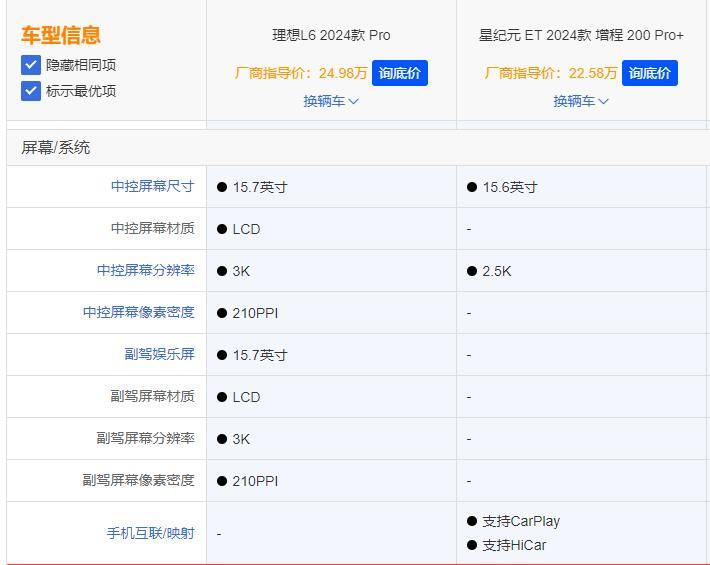710x565 pixels.
Task: Select the 屏幕/系统 section header
Action: tap(56, 147)
